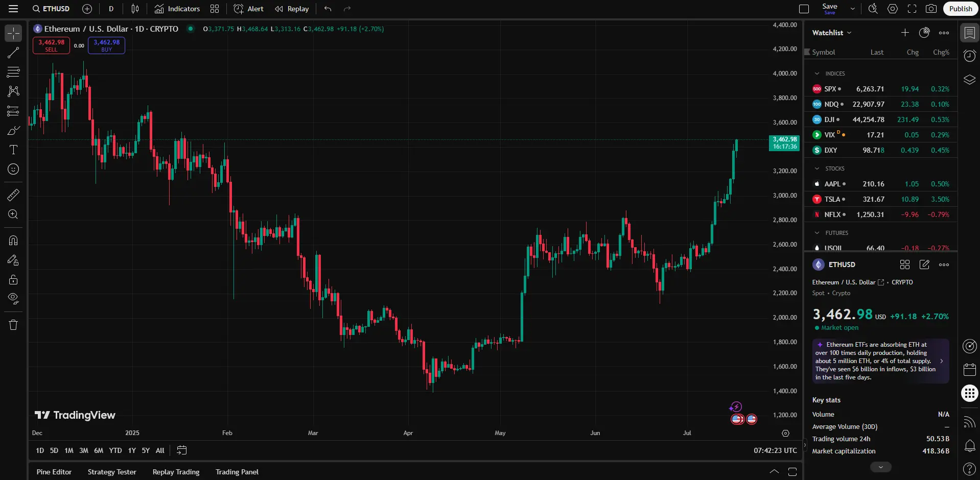Image resolution: width=980 pixels, height=480 pixels.
Task: Enter fullscreen mode
Action: click(912, 9)
